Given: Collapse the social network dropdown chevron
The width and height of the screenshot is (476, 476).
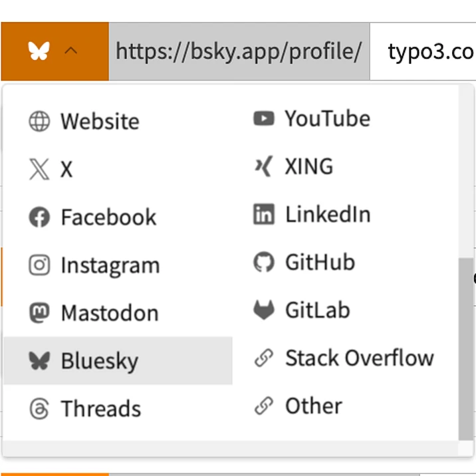Looking at the screenshot, I should click(x=72, y=51).
